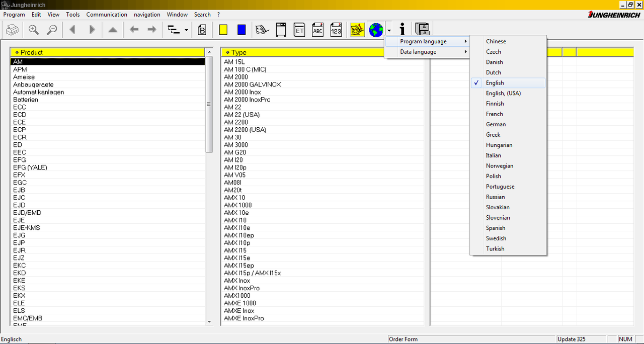
Task: Select Italian in the language list
Action: pyautogui.click(x=508, y=155)
